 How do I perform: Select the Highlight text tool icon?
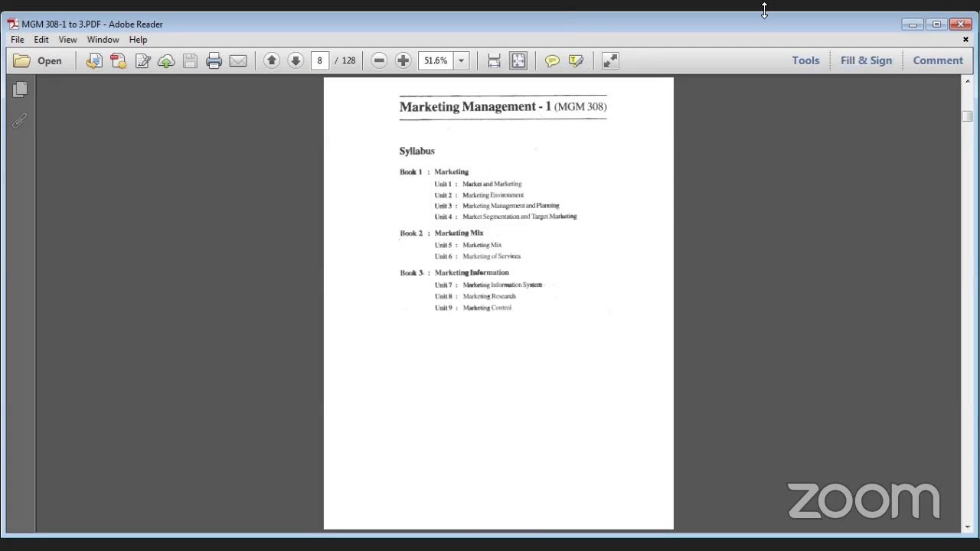(x=577, y=60)
